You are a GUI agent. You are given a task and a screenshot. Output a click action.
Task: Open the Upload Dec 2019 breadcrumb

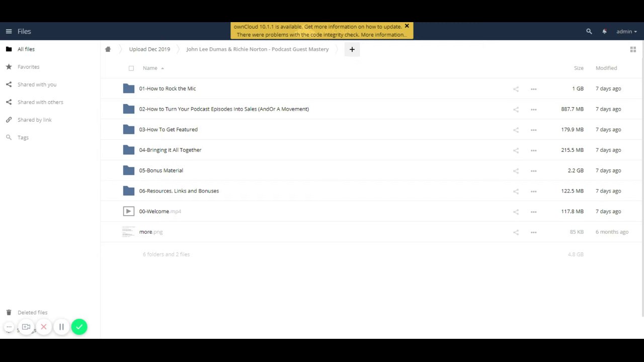[x=149, y=49]
